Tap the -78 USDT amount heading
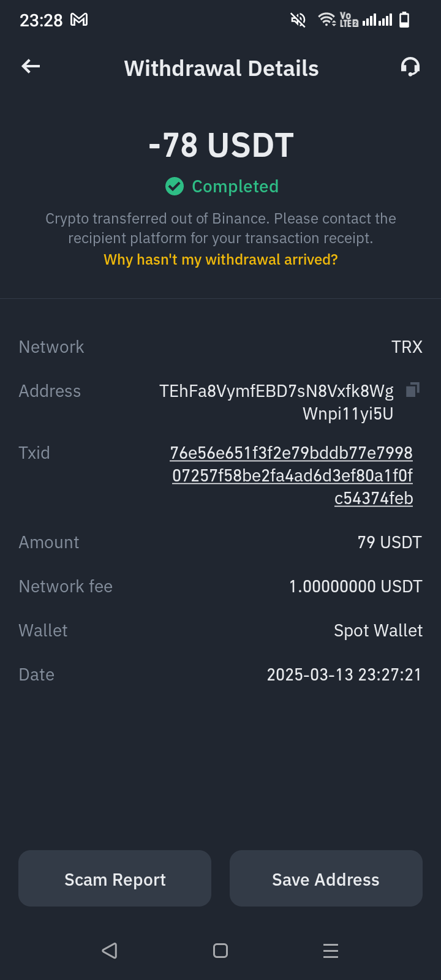The width and height of the screenshot is (441, 980). [221, 146]
